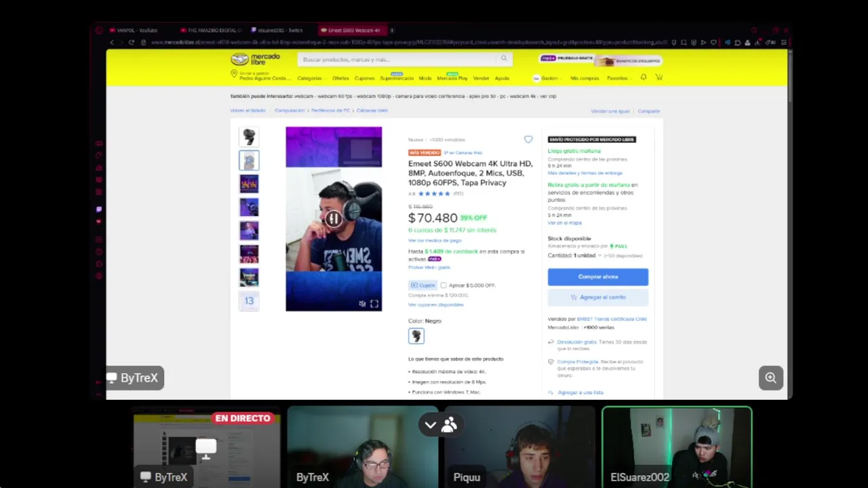Open the Moda menu item
The height and width of the screenshot is (488, 868).
[x=425, y=79]
